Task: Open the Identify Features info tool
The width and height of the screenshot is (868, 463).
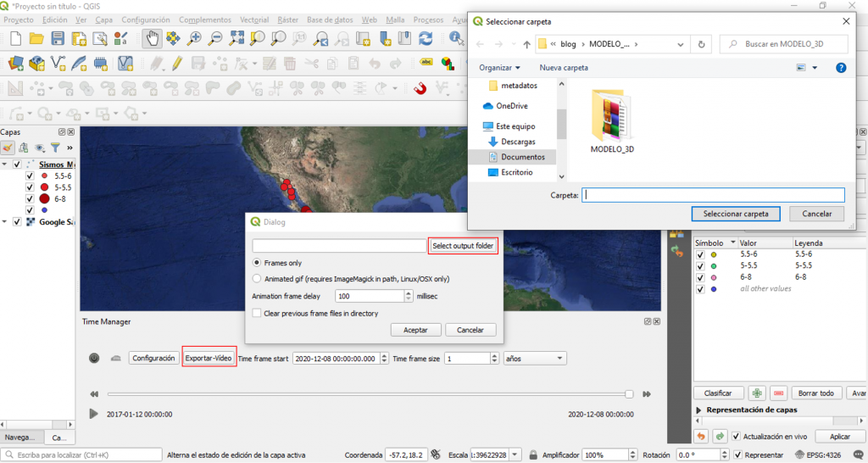Action: click(x=456, y=38)
